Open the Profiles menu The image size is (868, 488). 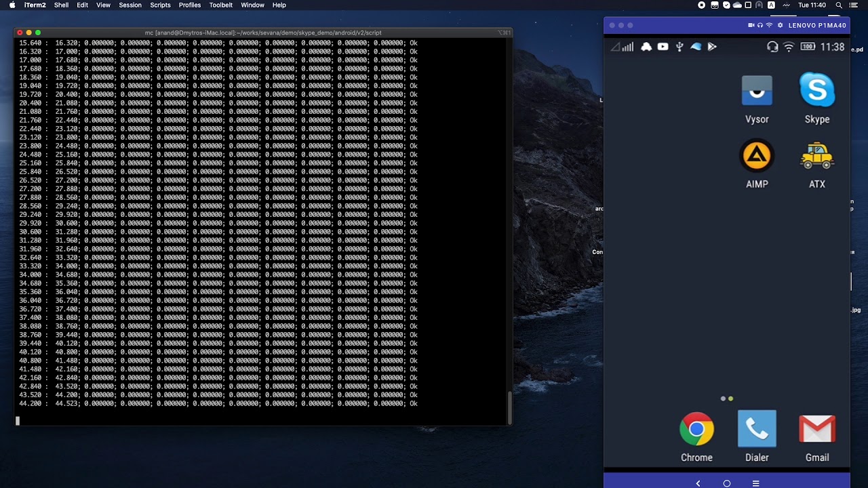coord(190,5)
